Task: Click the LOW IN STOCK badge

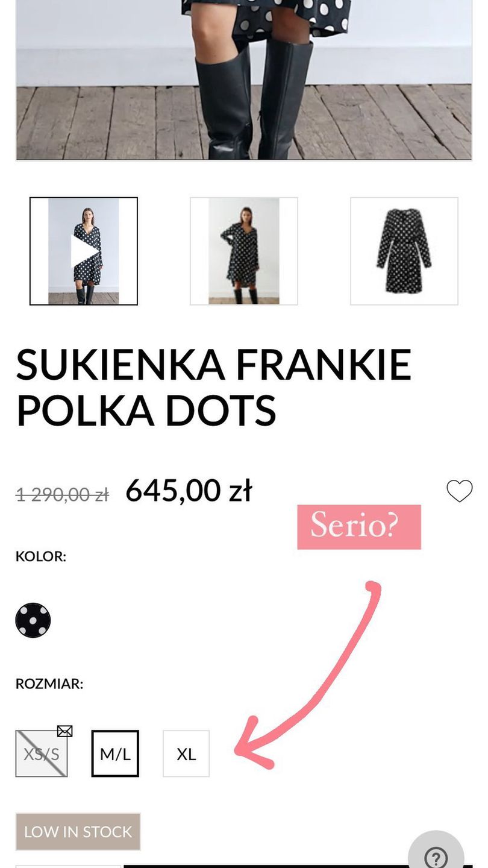Action: pyautogui.click(x=78, y=832)
